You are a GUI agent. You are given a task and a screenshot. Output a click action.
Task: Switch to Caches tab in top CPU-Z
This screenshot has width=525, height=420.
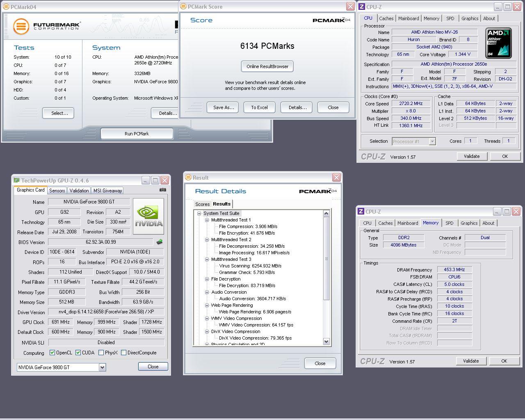click(386, 18)
